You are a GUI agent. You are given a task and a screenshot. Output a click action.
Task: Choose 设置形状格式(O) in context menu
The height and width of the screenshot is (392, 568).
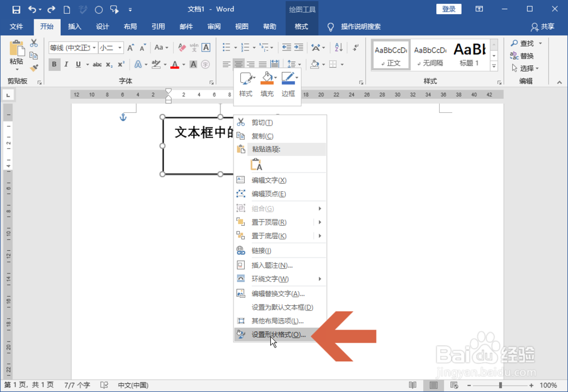click(281, 335)
